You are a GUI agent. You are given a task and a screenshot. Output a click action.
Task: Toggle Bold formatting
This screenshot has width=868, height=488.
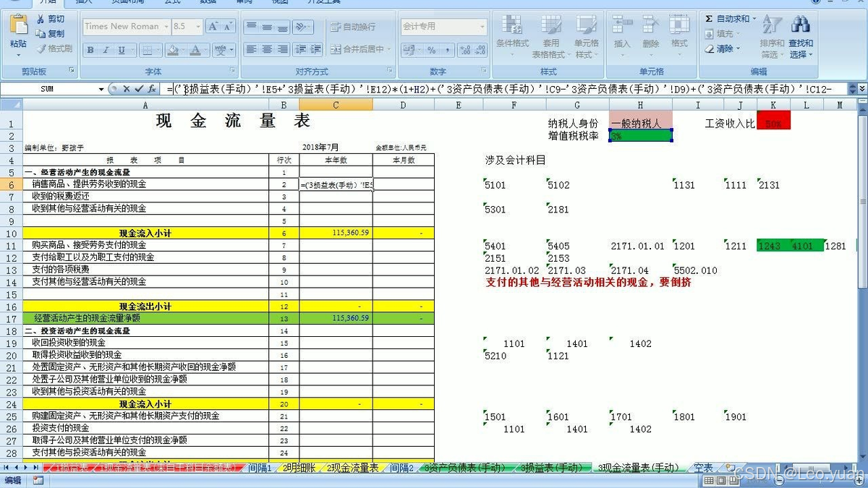(90, 50)
